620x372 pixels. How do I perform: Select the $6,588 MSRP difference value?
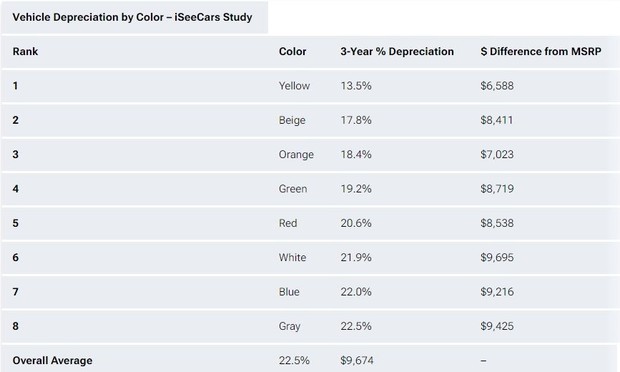[x=497, y=86]
